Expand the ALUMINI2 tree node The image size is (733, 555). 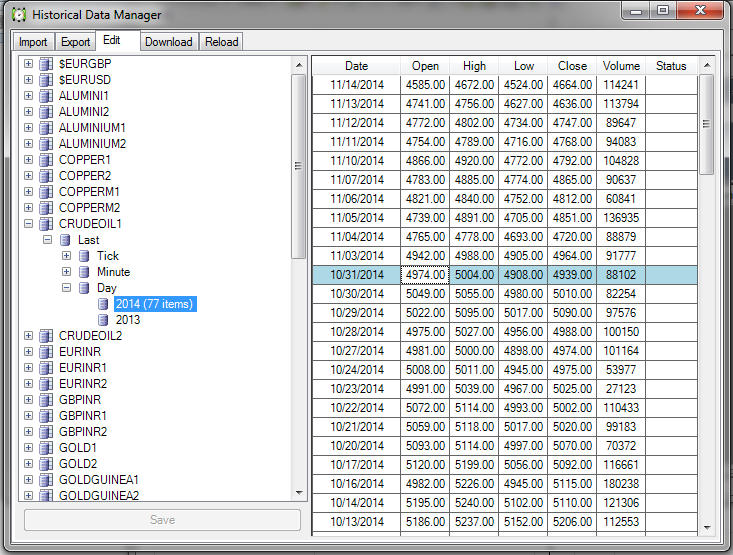[x=29, y=112]
